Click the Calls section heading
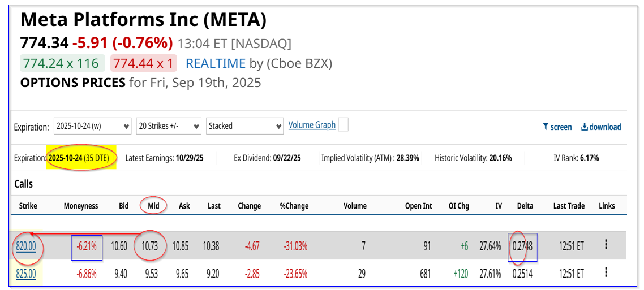 pyautogui.click(x=23, y=184)
